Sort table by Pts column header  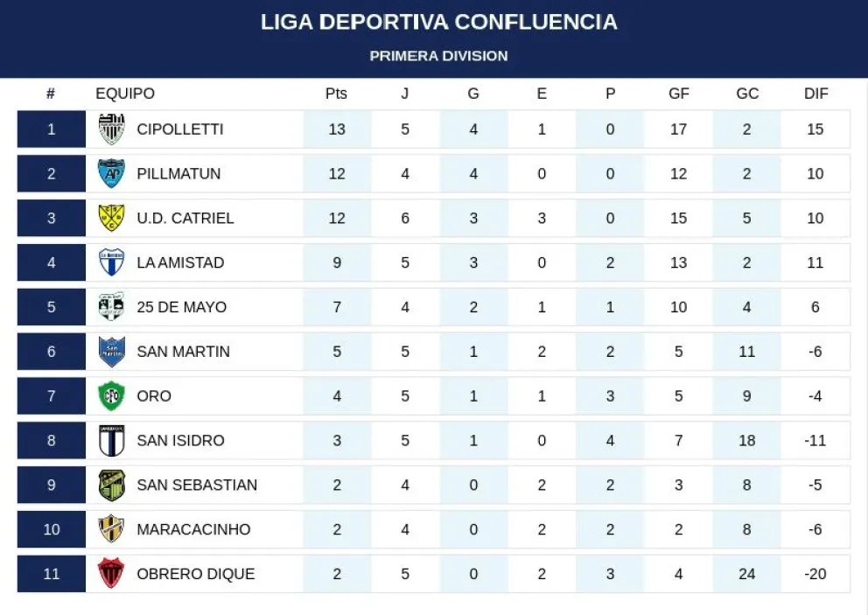click(x=336, y=94)
